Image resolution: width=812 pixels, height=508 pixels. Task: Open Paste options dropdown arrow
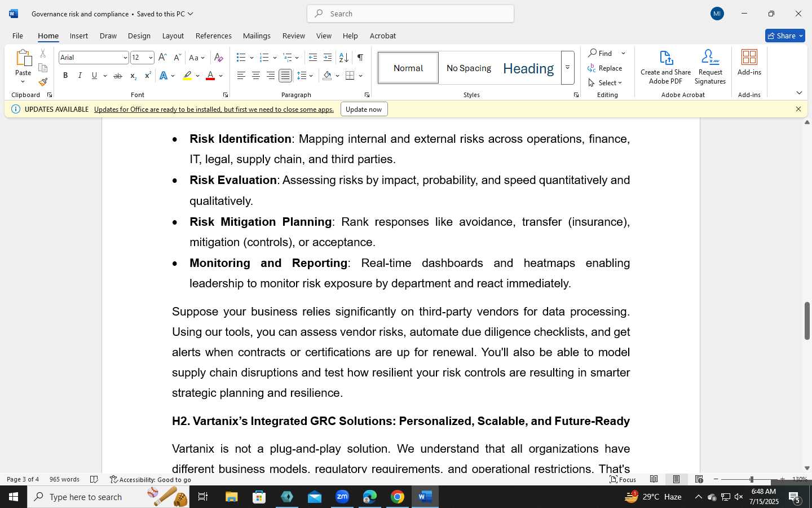pos(23,82)
